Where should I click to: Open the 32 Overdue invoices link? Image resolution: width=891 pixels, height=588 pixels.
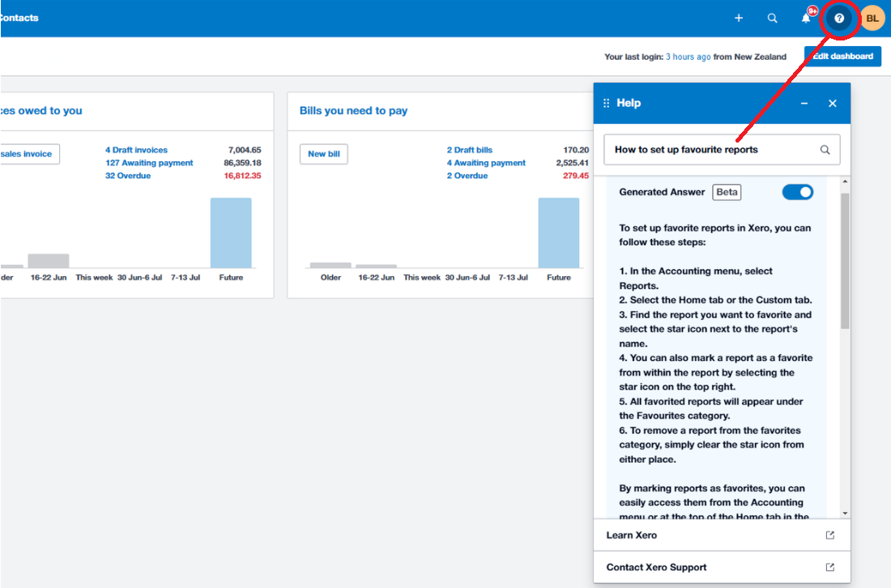pos(128,176)
